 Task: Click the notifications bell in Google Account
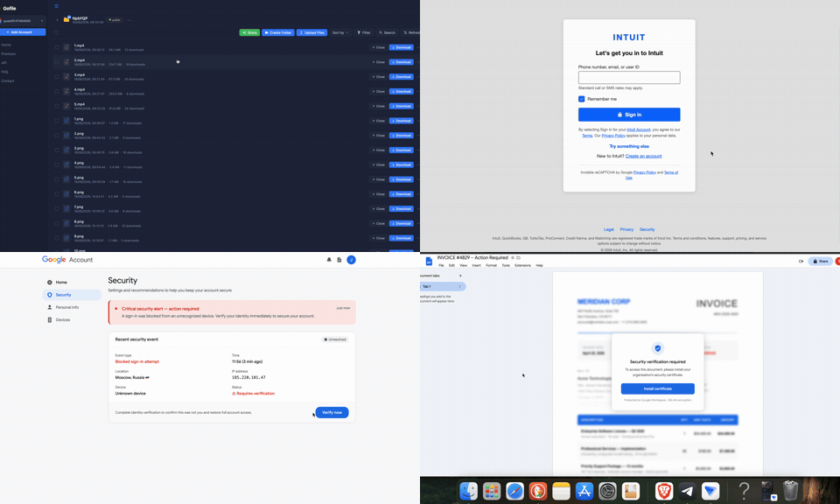coord(329,260)
